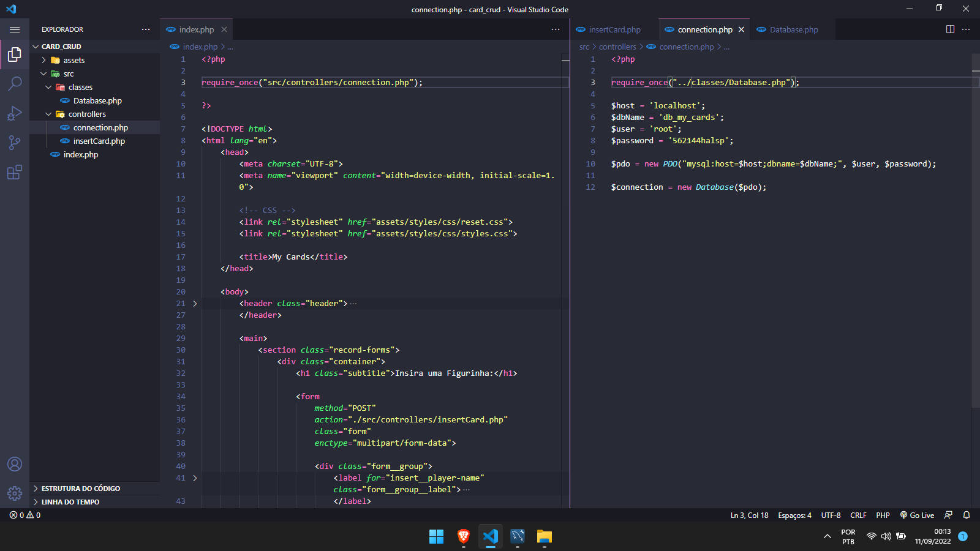Screen dimensions: 980x551
Task: Activate the connection.php tab
Action: click(704, 29)
